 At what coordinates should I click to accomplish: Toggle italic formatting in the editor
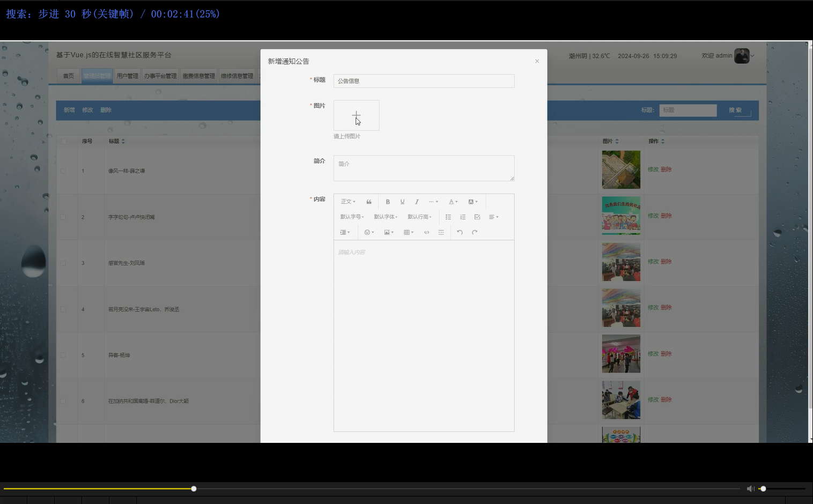[x=417, y=202]
